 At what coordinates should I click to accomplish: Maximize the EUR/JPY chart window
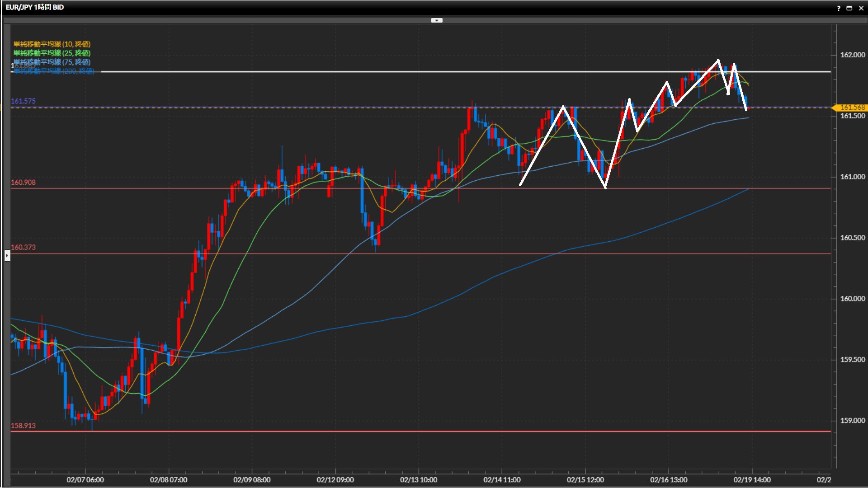[x=849, y=8]
